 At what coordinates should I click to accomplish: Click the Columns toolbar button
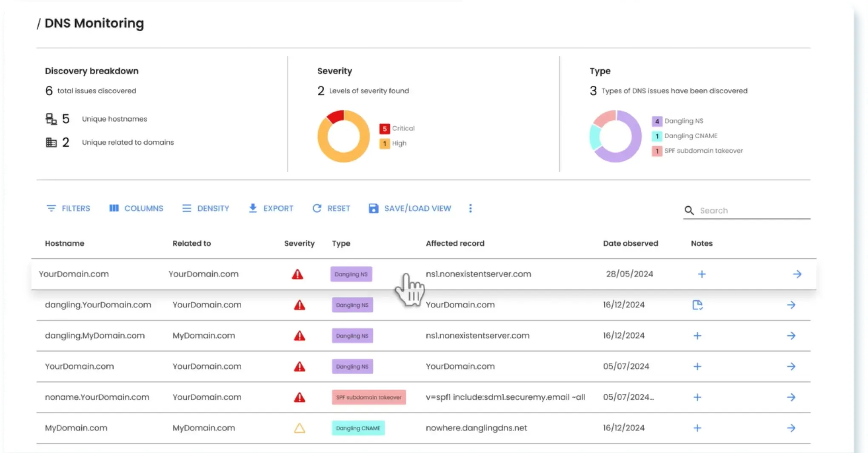click(136, 208)
